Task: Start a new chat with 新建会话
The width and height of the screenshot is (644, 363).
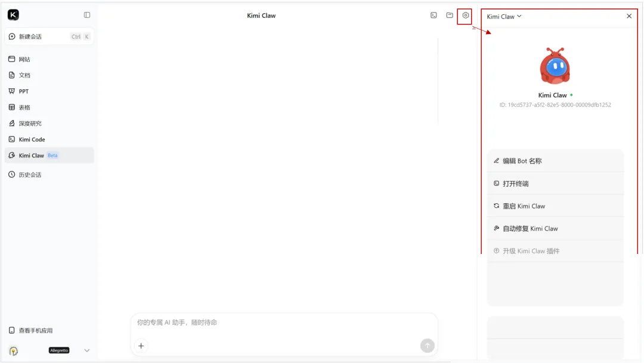Action: (x=49, y=36)
